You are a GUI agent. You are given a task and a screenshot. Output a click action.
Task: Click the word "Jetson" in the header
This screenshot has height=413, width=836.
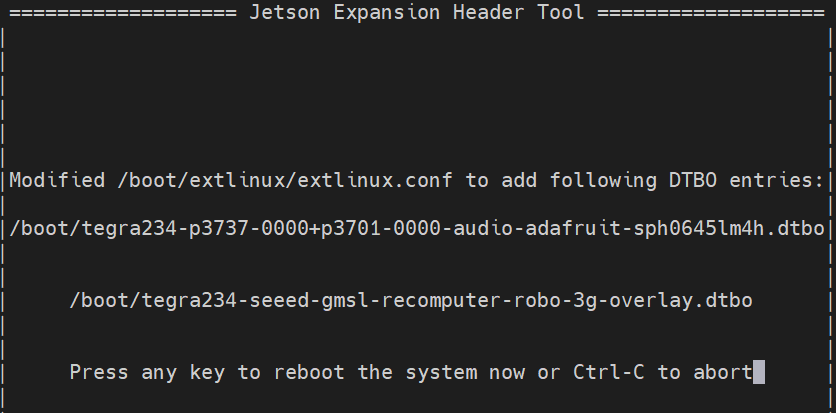point(279,13)
